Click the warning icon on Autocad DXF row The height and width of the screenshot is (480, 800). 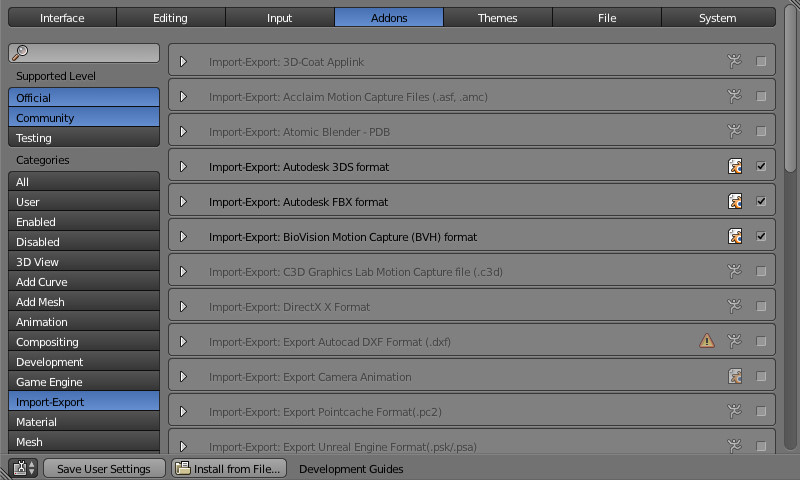[x=707, y=341]
